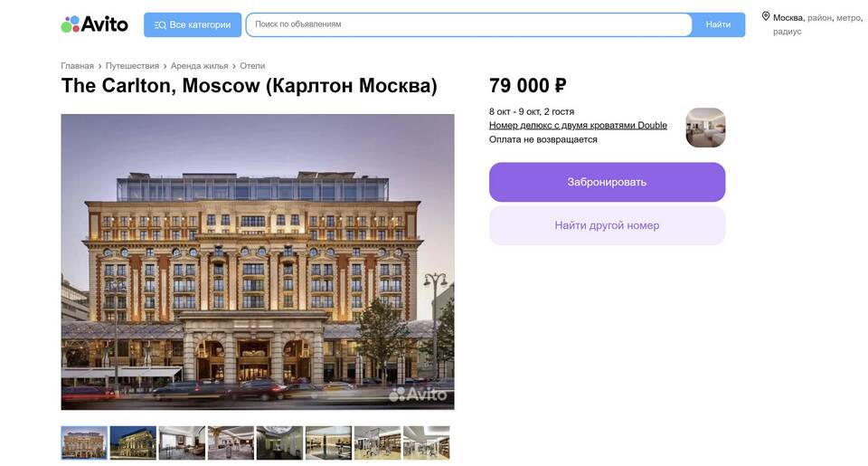The image size is (868, 466).
Task: Open the 'Все категории' catalog menu
Action: point(193,24)
